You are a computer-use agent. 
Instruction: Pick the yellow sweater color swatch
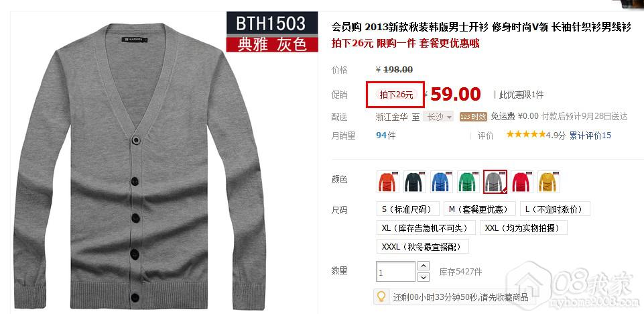549,182
